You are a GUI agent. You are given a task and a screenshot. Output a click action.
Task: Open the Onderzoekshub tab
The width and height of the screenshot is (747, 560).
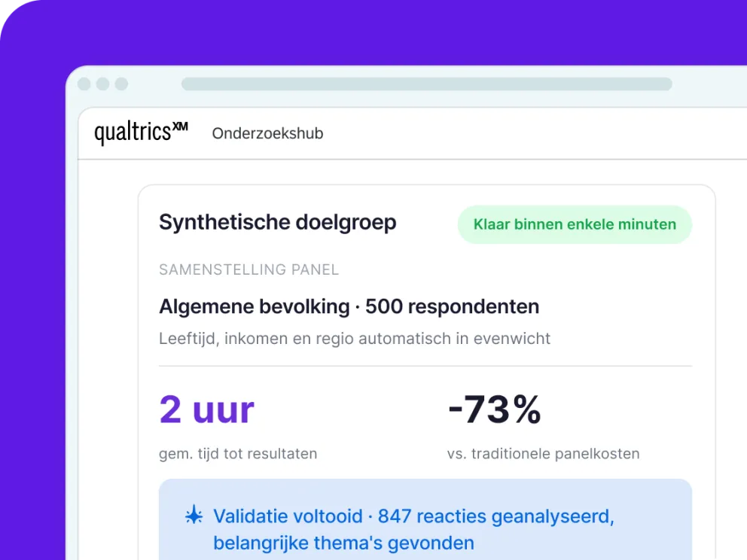pos(267,133)
